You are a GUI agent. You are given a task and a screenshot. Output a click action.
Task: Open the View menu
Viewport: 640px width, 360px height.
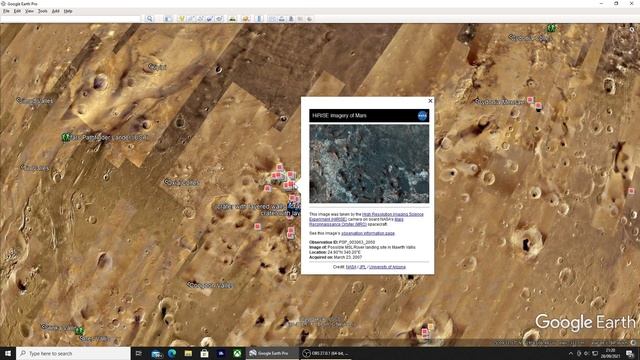pyautogui.click(x=29, y=11)
